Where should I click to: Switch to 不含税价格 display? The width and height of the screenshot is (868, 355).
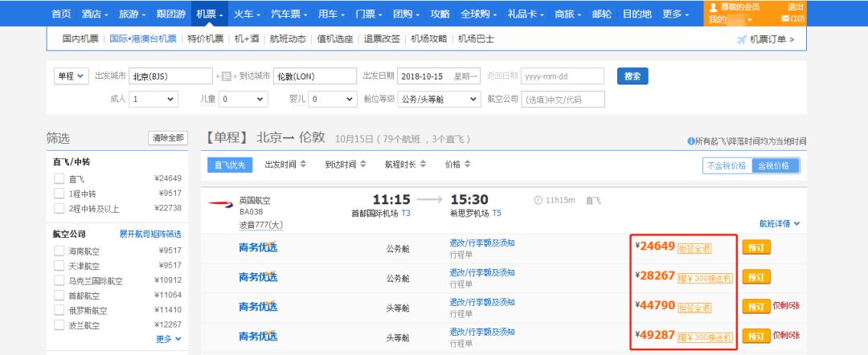click(727, 165)
